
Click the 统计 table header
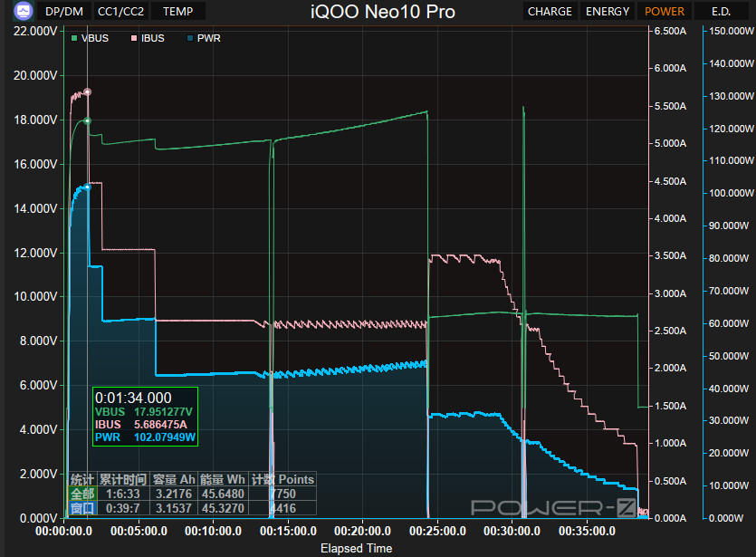(x=82, y=479)
